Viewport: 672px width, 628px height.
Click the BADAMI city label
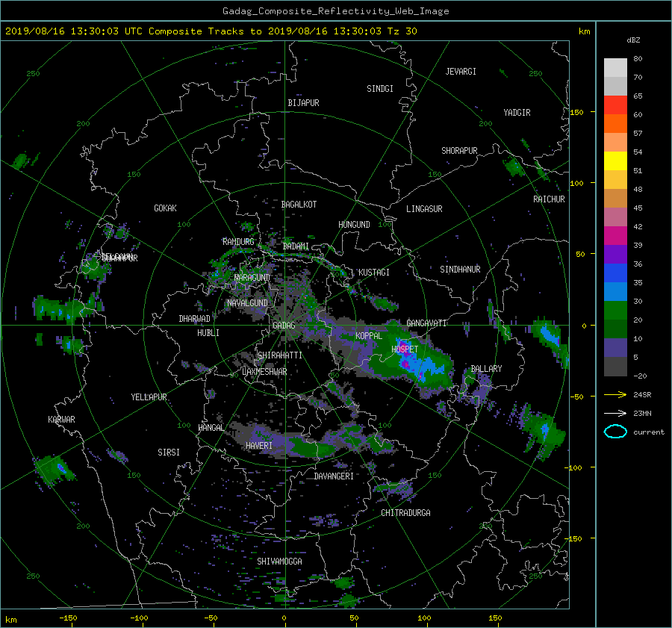coord(296,246)
